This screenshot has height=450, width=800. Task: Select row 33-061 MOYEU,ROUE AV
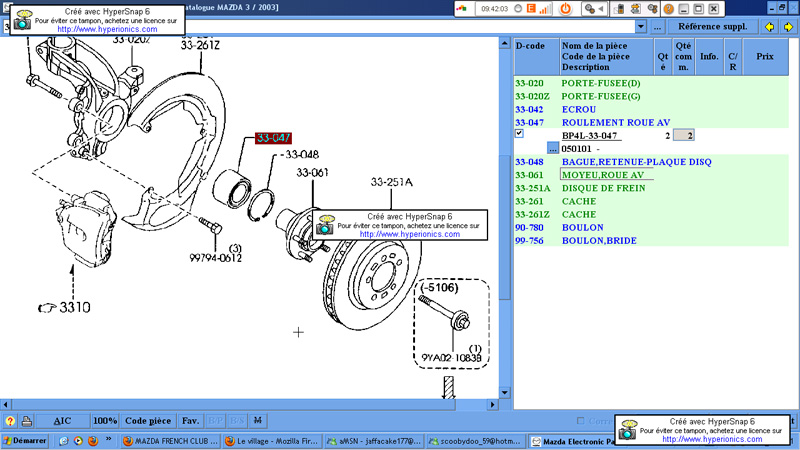tap(651, 175)
